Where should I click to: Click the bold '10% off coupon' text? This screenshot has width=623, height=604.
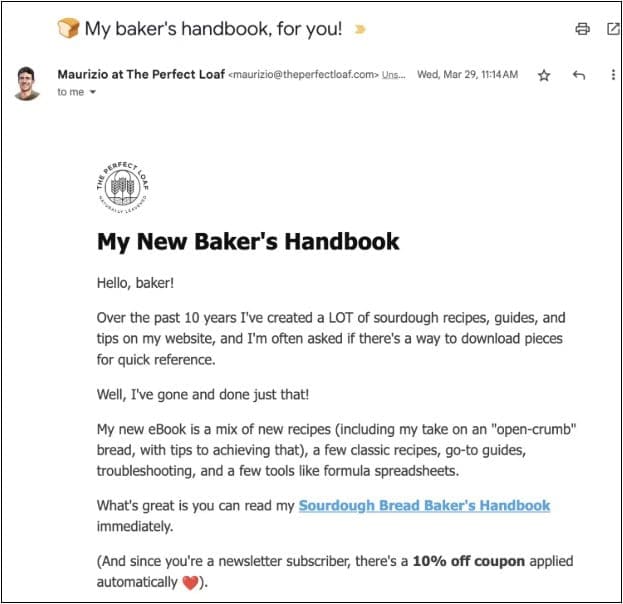tap(464, 560)
